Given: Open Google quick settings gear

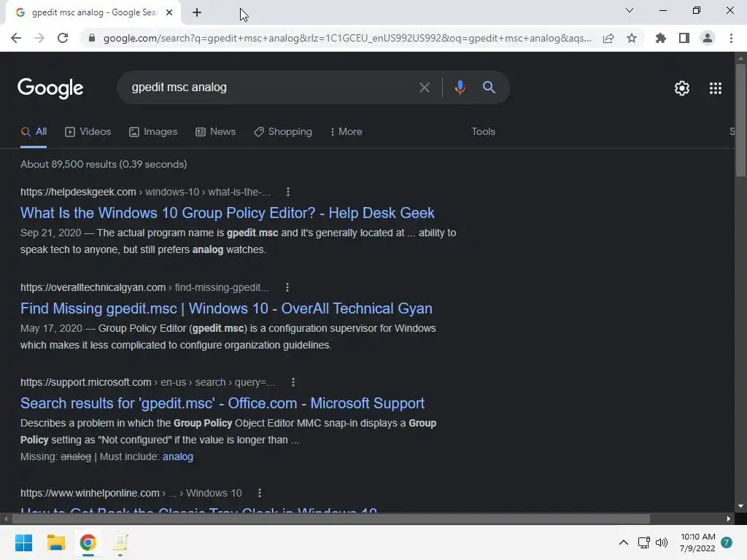Looking at the screenshot, I should (x=682, y=88).
